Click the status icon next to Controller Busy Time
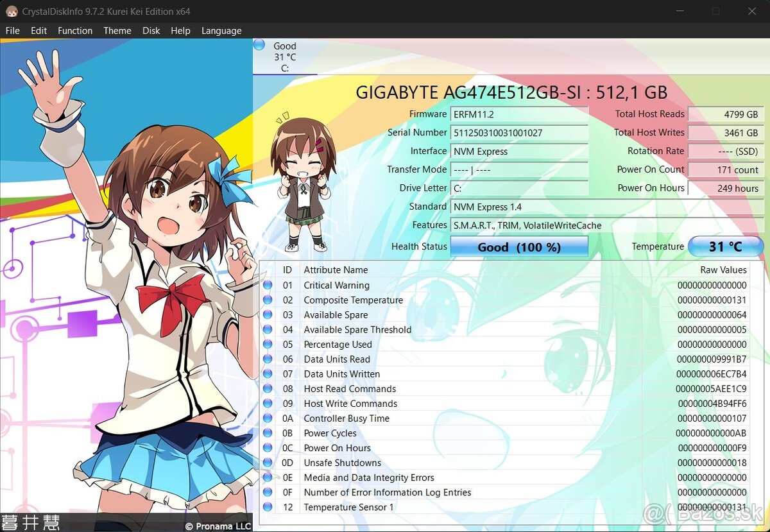 (268, 418)
